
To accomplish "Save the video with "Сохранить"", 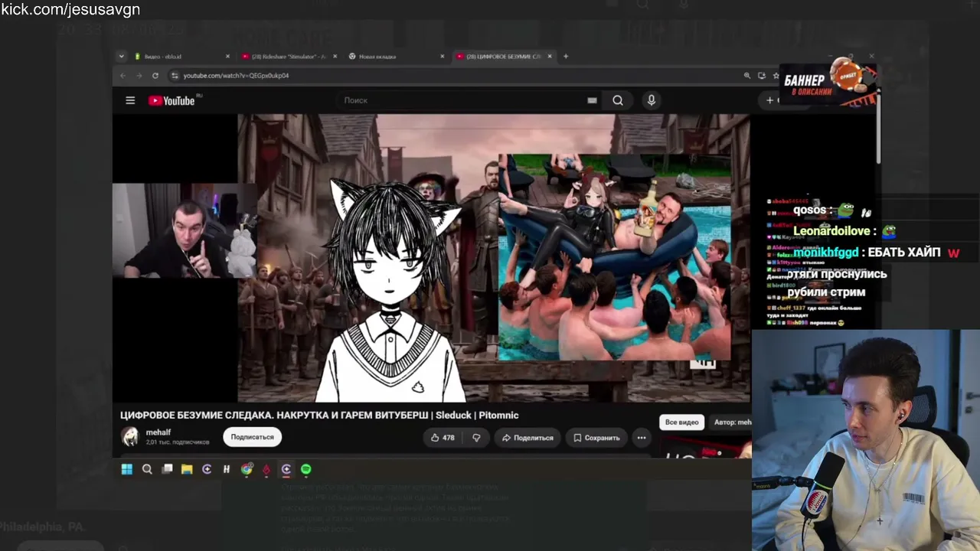I will pyautogui.click(x=596, y=438).
